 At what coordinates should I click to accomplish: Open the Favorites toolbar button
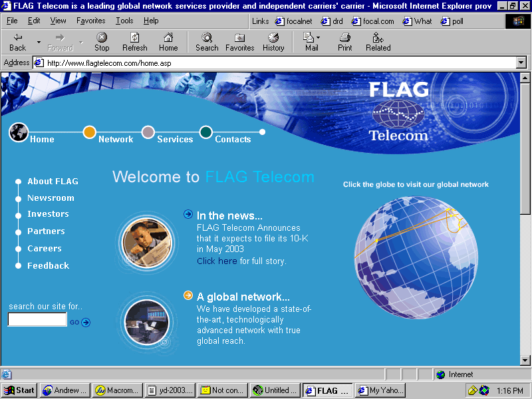tap(240, 42)
